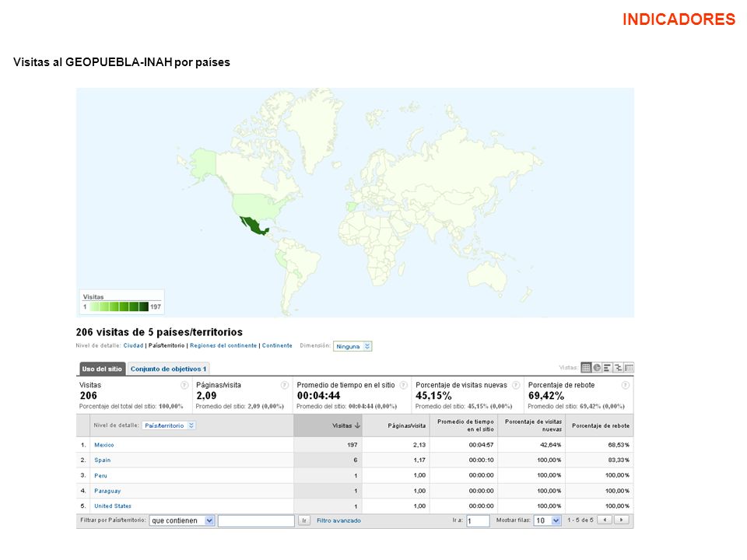Viewport: 747px width, 560px height.
Task: Click the INDICADORES title text
Action: [679, 19]
